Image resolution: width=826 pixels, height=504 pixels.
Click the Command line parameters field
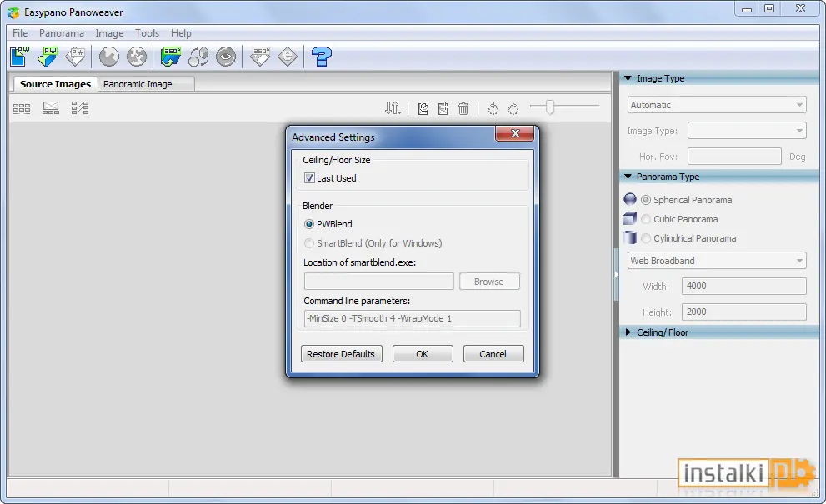[412, 318]
